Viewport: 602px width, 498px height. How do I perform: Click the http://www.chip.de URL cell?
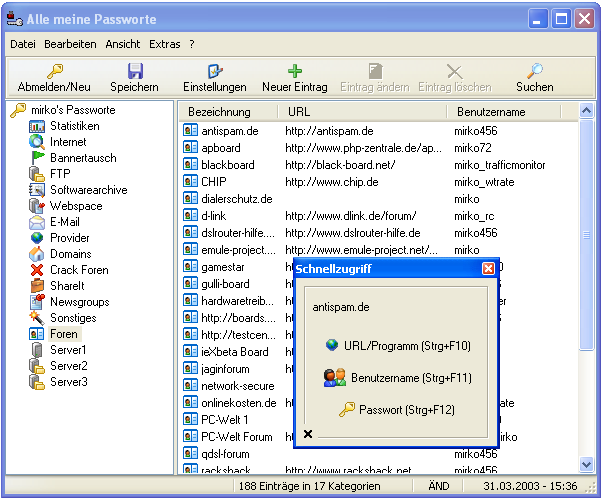(332, 182)
